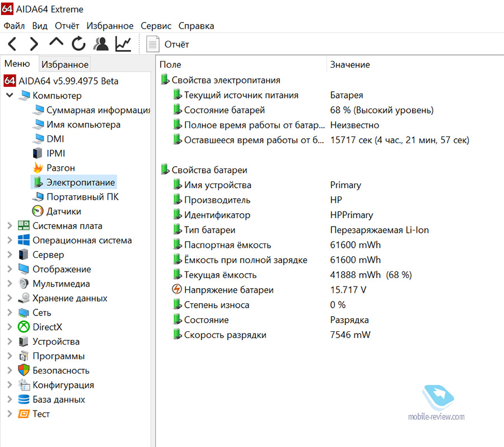Collapse the Компьютер tree node

10,95
